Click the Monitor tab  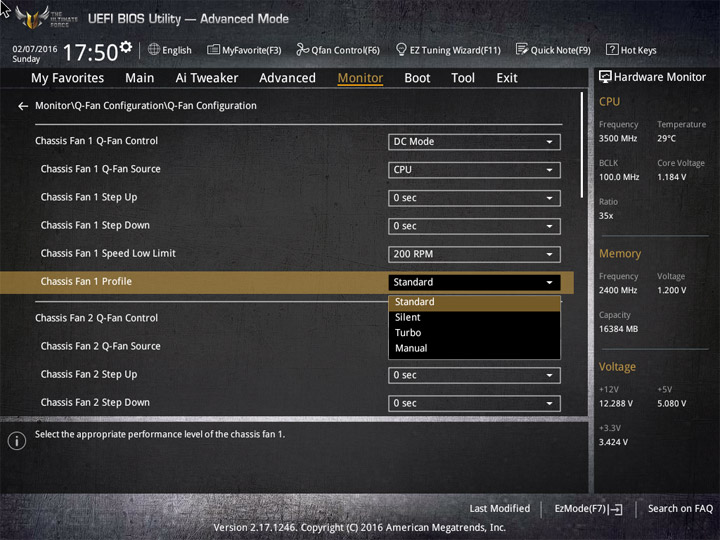tap(360, 78)
